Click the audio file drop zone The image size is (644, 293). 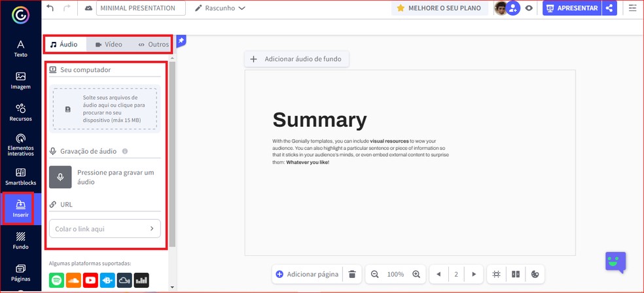tap(105, 109)
